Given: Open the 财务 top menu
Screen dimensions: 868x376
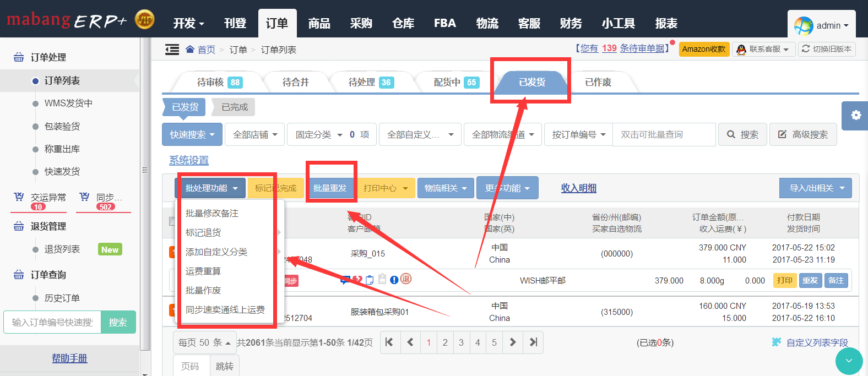Looking at the screenshot, I should coord(571,23).
